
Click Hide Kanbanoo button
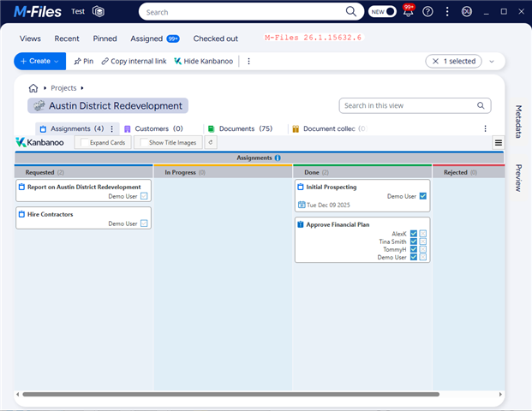click(205, 62)
